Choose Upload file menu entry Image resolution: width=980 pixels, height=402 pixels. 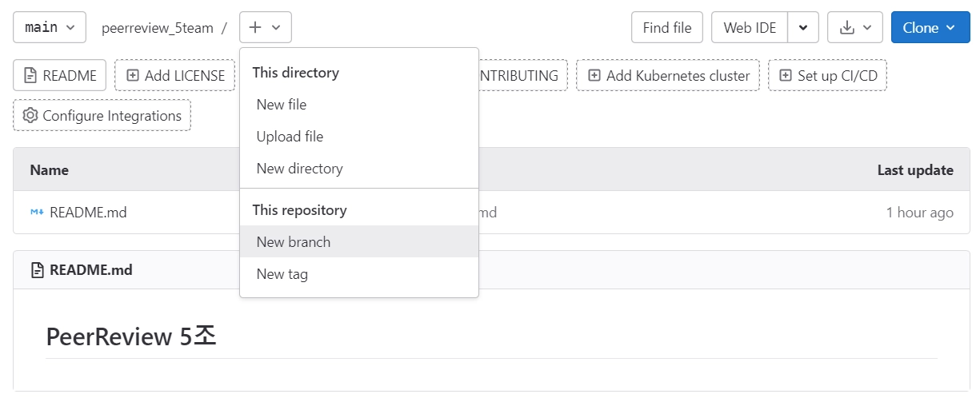coord(290,137)
